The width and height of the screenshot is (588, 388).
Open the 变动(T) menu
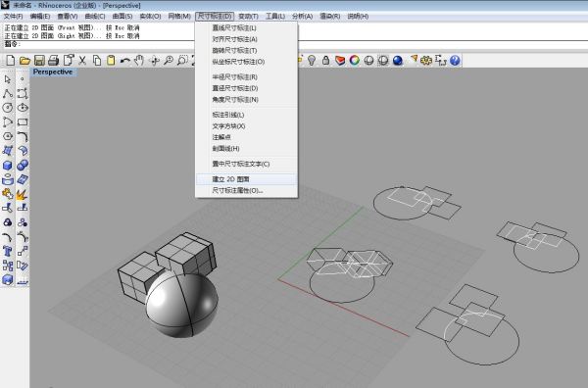[248, 16]
